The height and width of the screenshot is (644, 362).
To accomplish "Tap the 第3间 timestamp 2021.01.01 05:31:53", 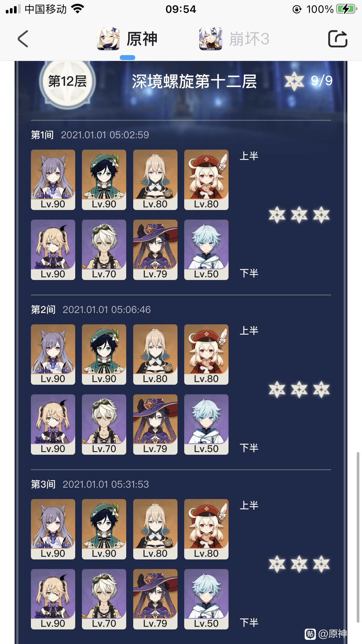I will point(106,484).
